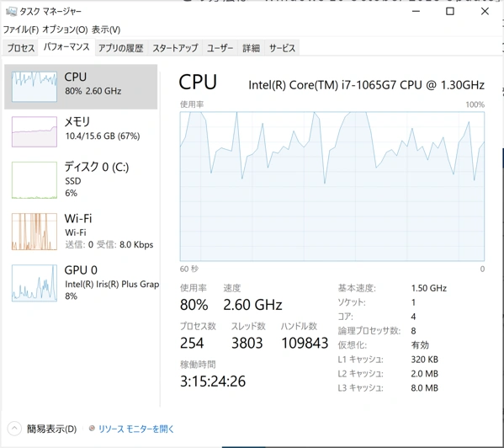Click the large CPU usage graph
The image size is (504, 448).
332,186
